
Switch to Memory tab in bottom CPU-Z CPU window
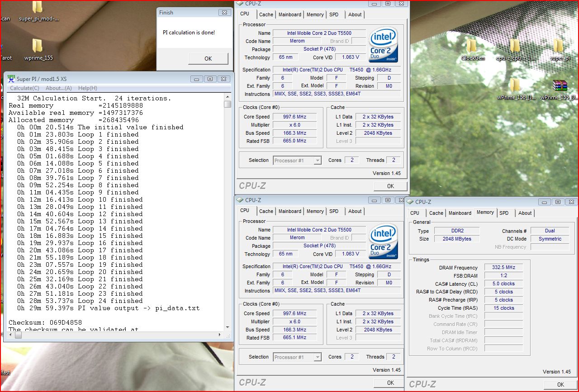coord(315,211)
